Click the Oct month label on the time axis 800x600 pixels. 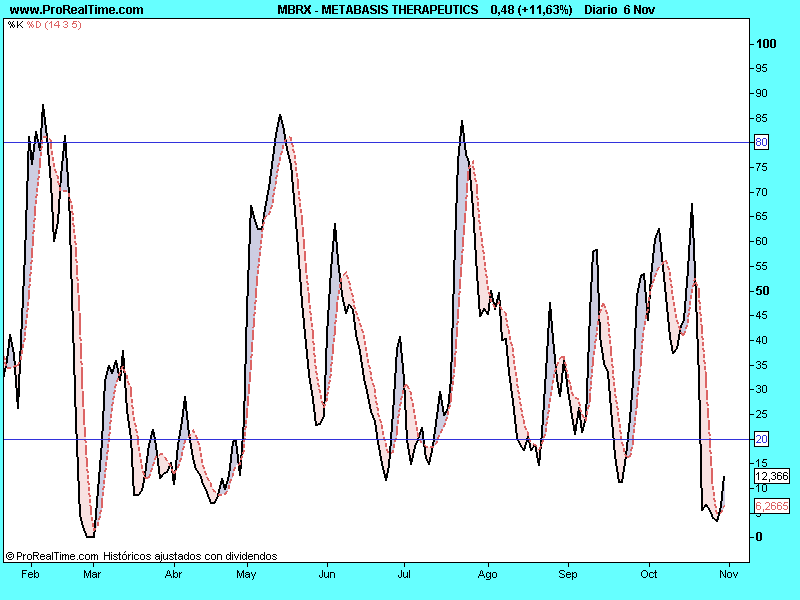[x=648, y=574]
